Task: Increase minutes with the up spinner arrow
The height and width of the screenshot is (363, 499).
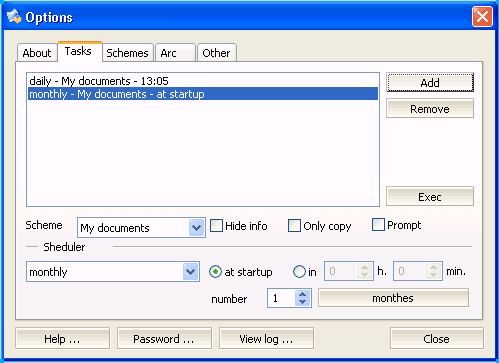Action: point(433,267)
